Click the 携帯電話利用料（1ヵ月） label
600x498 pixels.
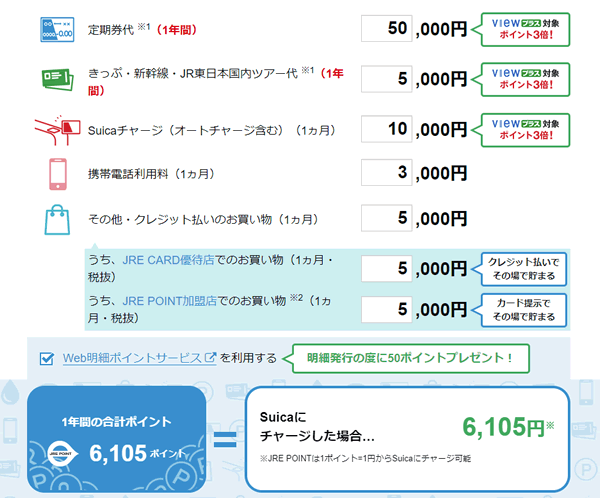pos(151,174)
